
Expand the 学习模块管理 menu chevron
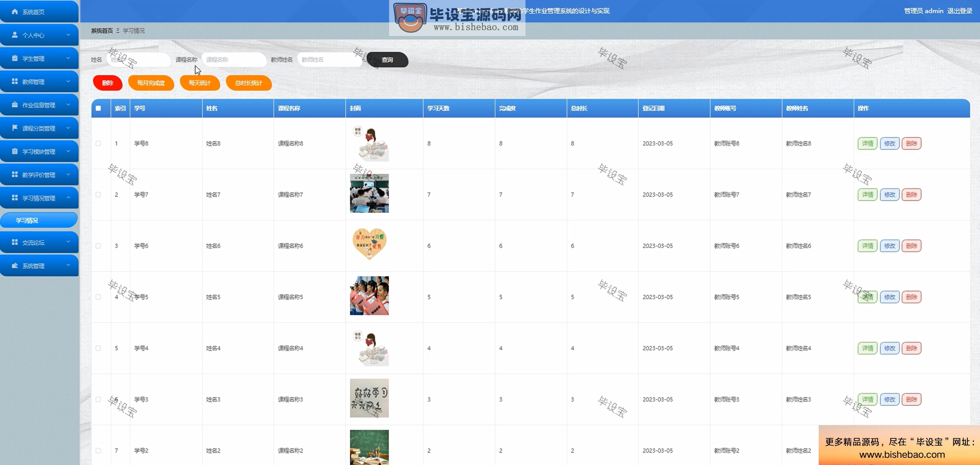pos(68,151)
